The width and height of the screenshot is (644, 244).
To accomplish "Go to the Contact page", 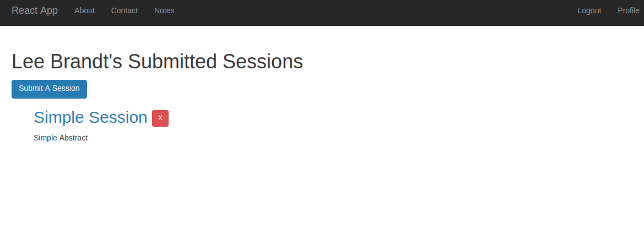I will (x=125, y=10).
